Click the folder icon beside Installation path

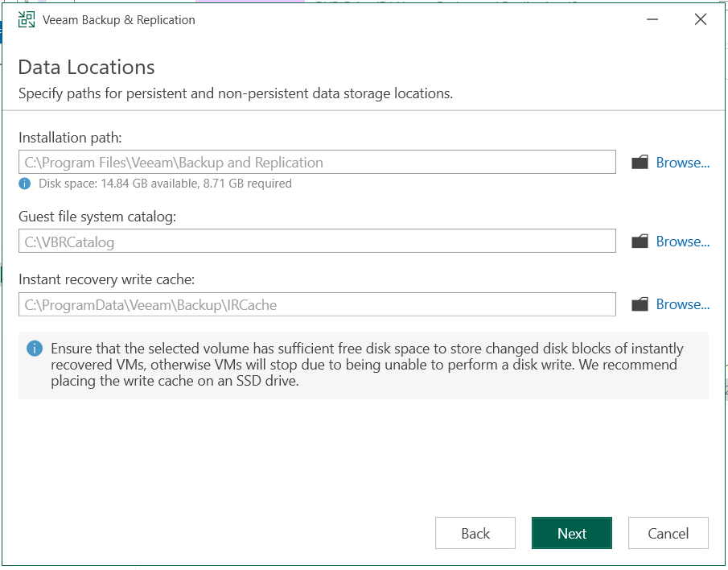[x=640, y=163]
